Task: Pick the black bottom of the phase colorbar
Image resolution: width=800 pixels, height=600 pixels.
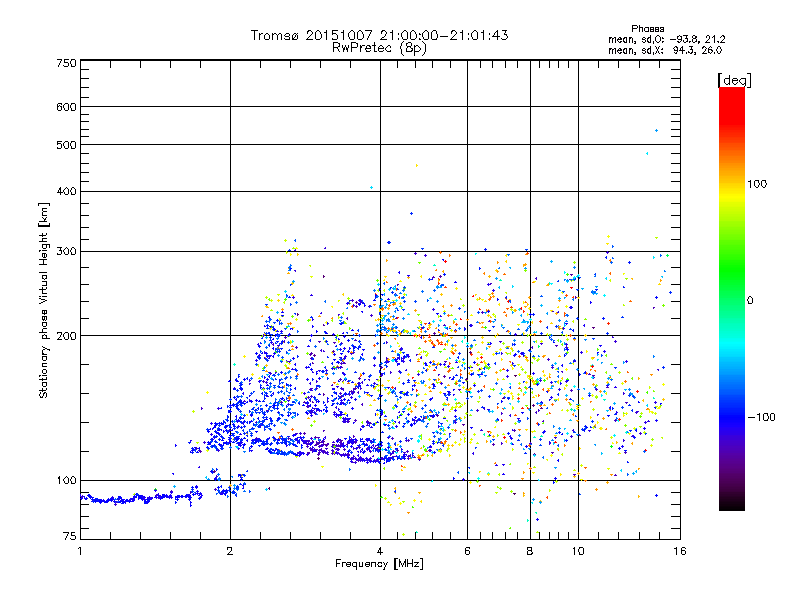Action: [732, 503]
